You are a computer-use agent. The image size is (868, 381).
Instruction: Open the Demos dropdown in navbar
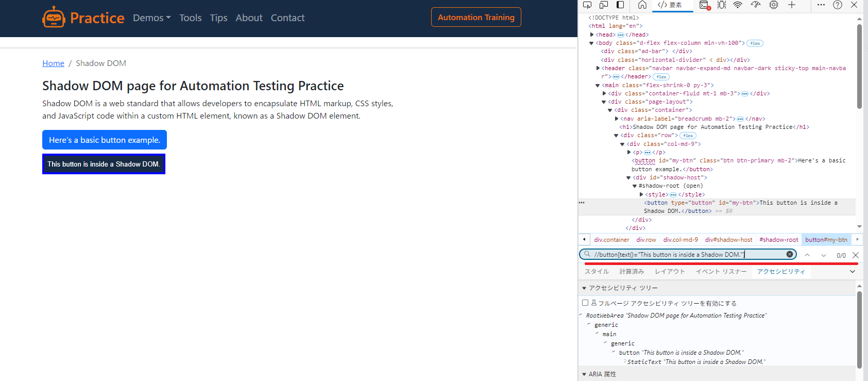(x=151, y=18)
